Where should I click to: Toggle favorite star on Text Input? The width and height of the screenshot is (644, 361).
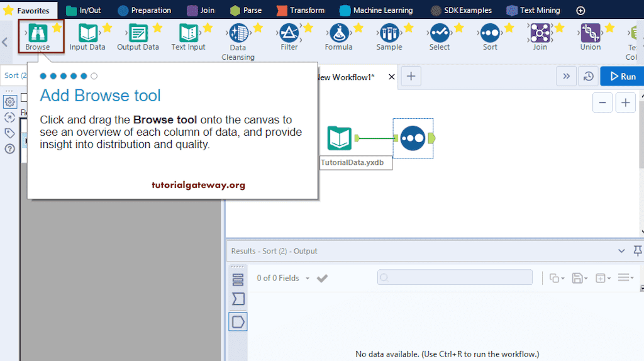click(208, 28)
